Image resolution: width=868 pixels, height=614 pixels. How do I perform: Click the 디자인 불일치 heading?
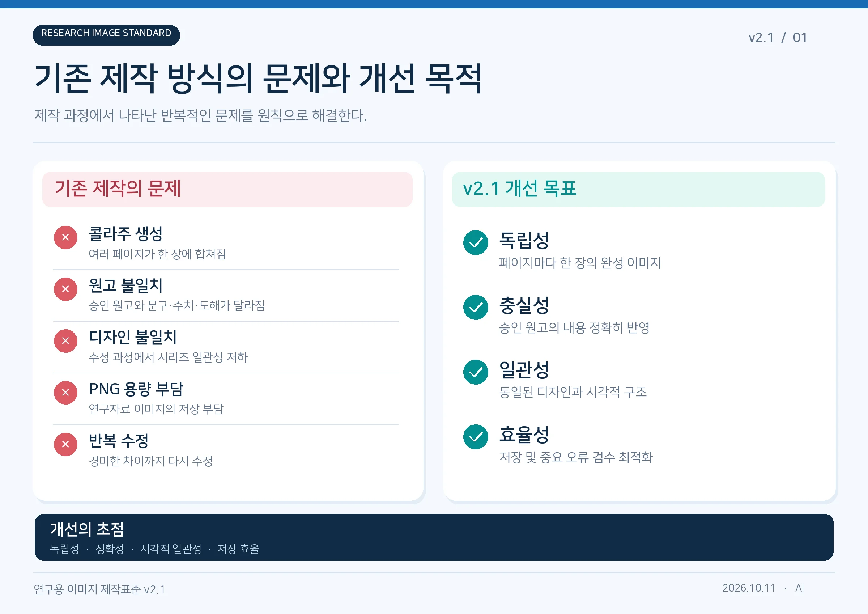[133, 337]
